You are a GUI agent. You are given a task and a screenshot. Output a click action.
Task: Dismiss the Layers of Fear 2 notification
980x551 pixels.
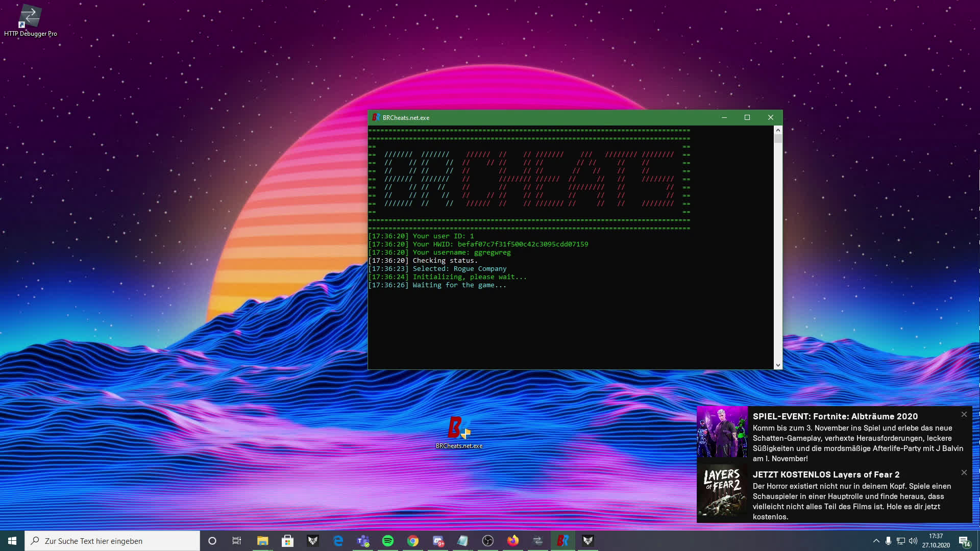tap(964, 472)
